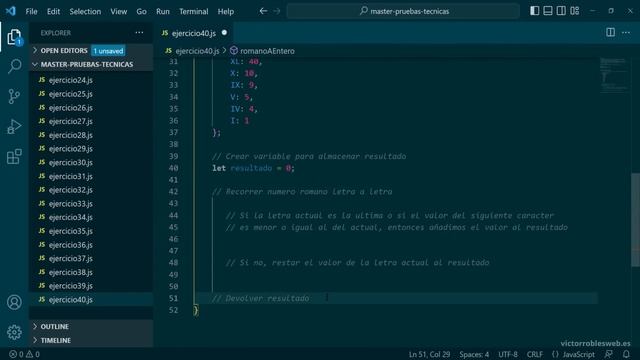Open the Source Control view
Viewport: 640px width, 360px height.
coord(14,96)
